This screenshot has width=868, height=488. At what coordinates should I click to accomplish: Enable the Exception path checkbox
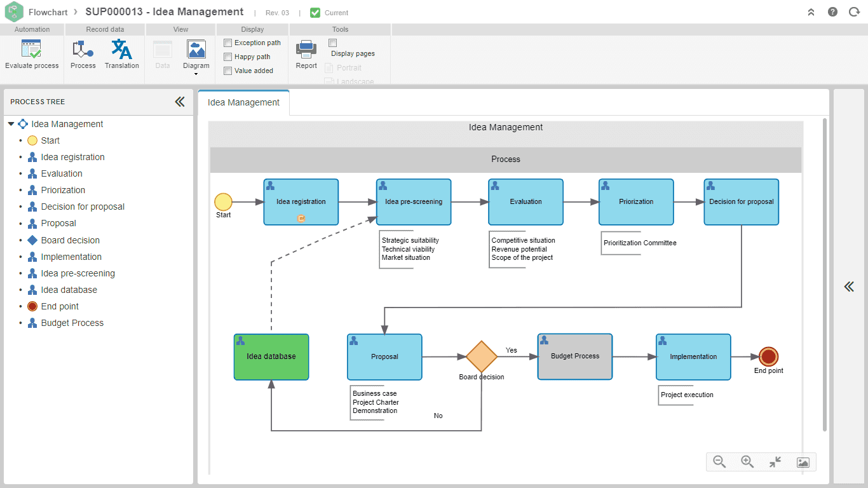click(x=228, y=43)
